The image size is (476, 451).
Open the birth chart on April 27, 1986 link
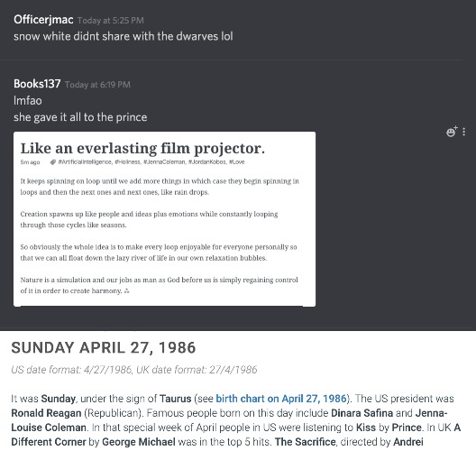(281, 399)
